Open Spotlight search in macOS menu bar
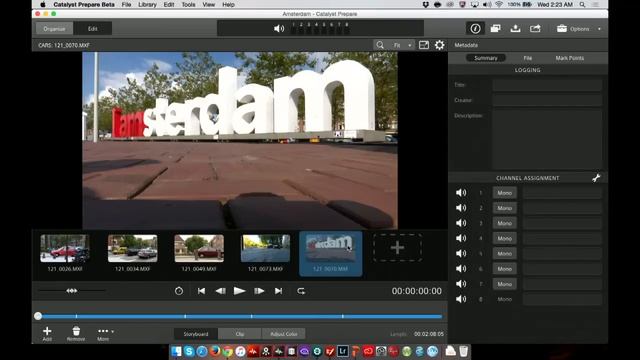Screen dimensions: 640x360 (582, 4)
